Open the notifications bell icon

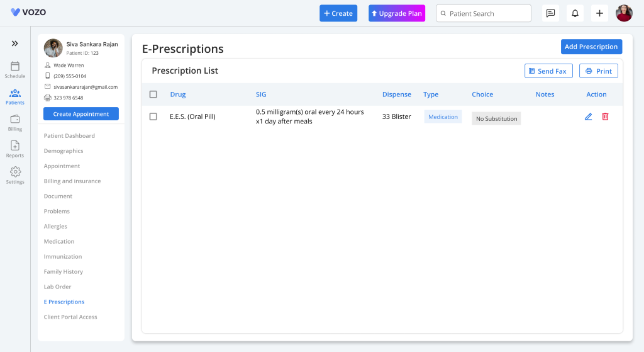coord(575,13)
